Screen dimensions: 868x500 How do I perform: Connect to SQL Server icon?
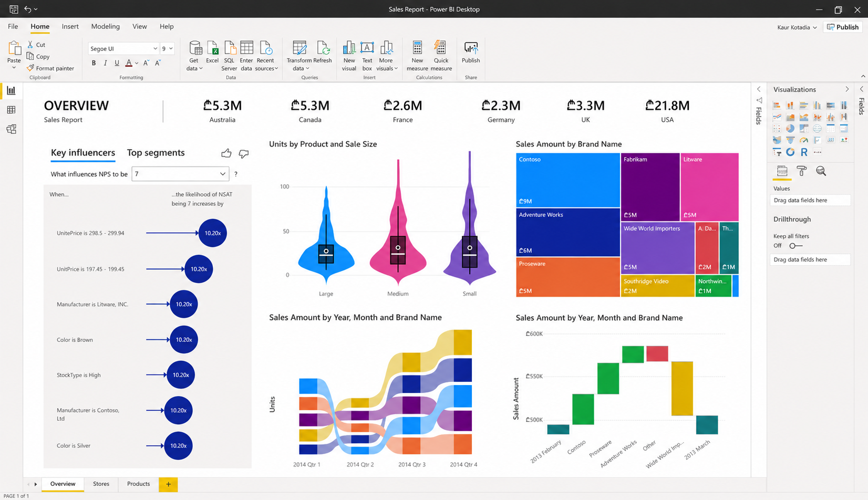click(230, 48)
